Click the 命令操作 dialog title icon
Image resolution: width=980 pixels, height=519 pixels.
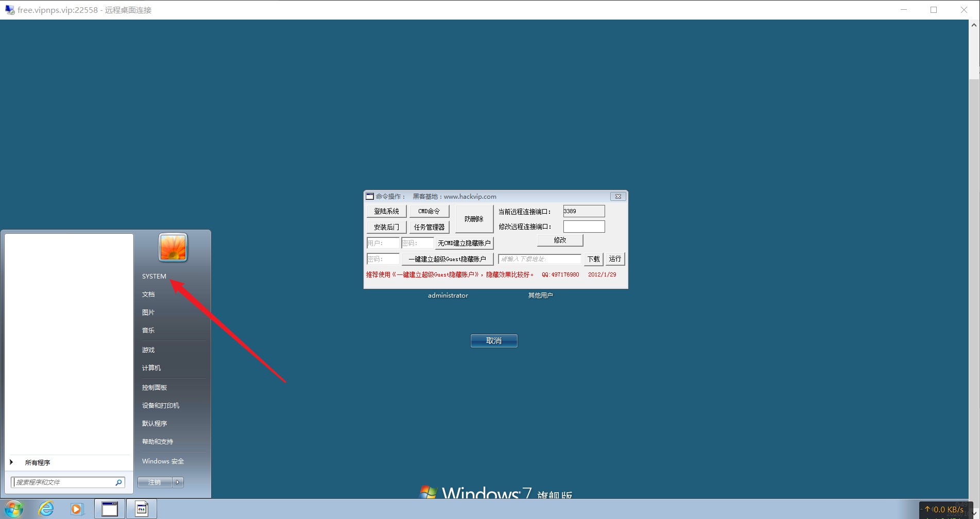[370, 196]
